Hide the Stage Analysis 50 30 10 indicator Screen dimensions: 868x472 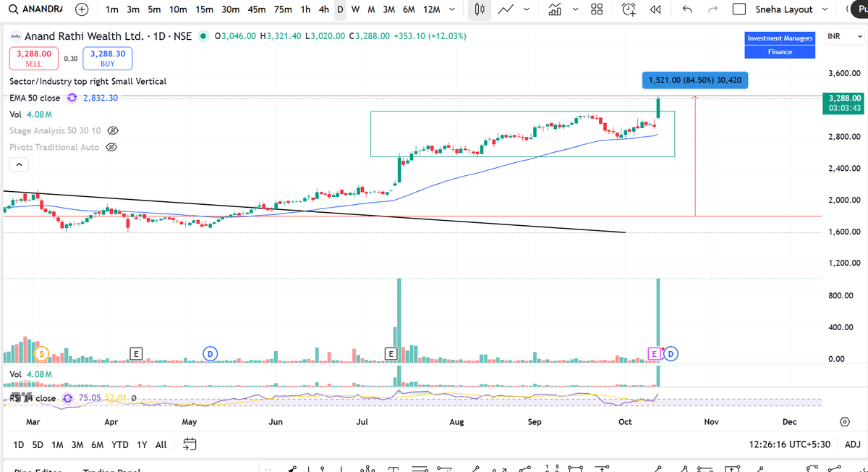(113, 131)
